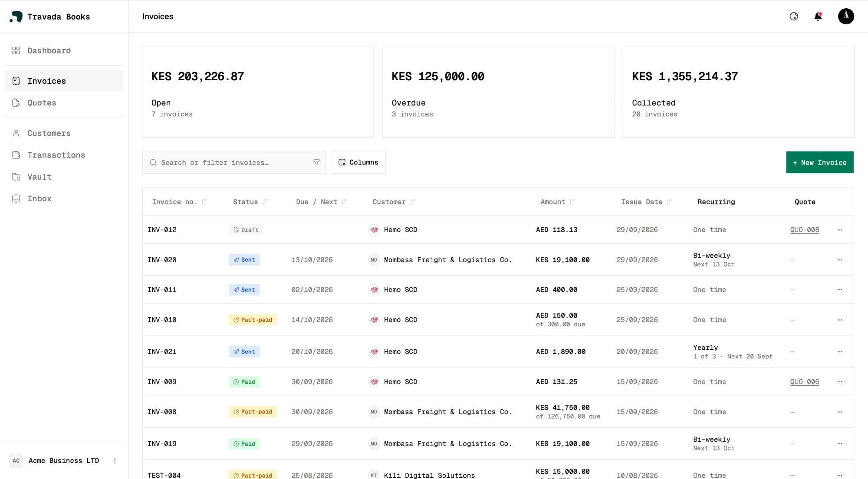
Task: Open Vault in sidebar
Action: pos(64,177)
